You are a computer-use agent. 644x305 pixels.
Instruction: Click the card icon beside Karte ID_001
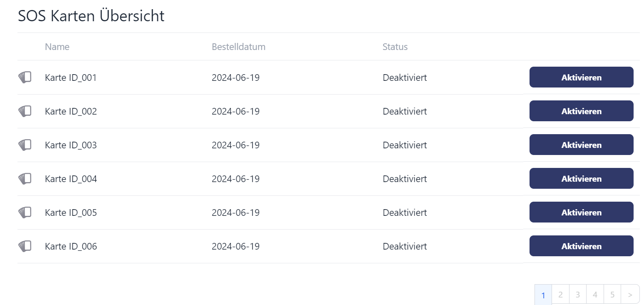[x=25, y=77]
